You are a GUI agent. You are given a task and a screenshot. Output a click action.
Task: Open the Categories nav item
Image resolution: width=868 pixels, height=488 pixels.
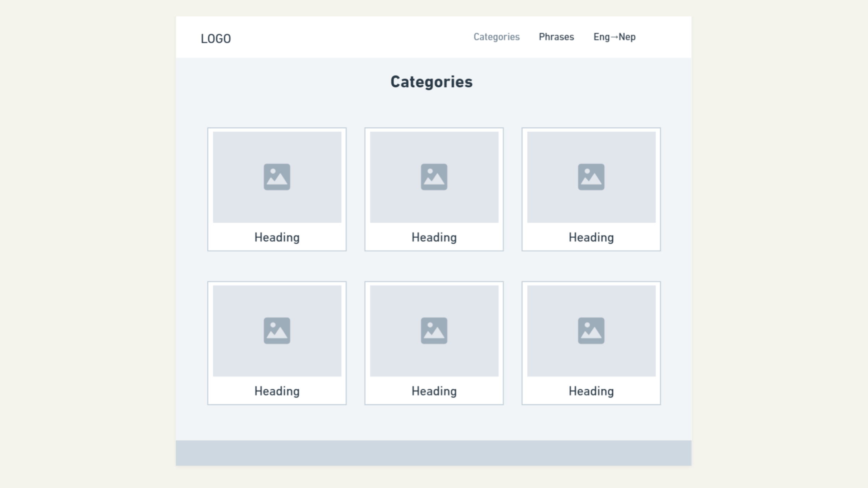click(497, 37)
